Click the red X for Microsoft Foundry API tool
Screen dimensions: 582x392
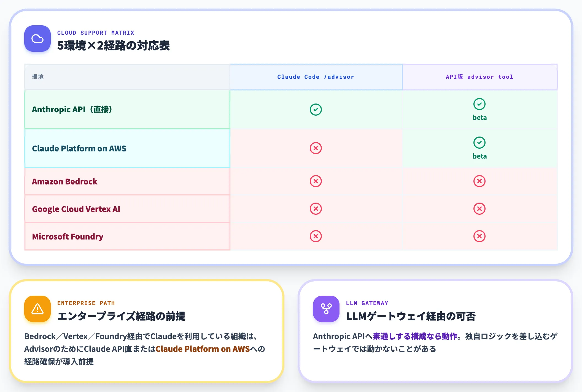tap(479, 236)
